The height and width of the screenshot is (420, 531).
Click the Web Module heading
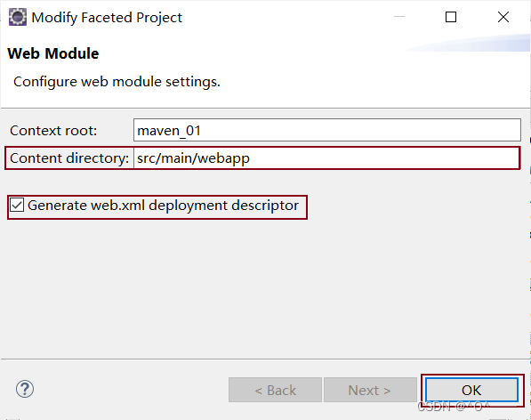[x=53, y=53]
